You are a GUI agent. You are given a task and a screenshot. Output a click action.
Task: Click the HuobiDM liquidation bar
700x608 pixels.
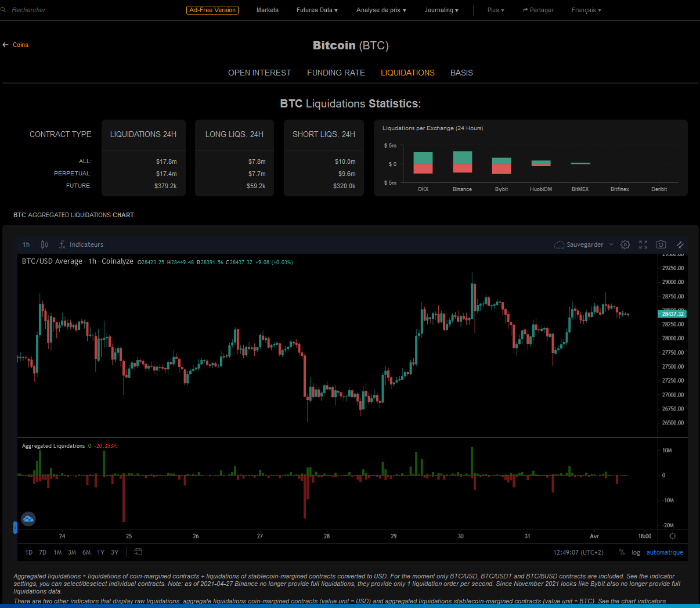[x=541, y=163]
